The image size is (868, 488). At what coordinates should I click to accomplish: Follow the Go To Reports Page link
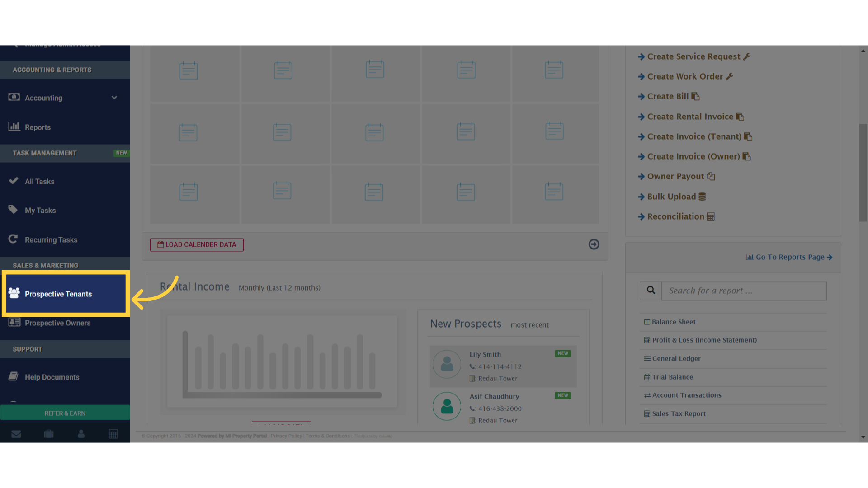[789, 257]
